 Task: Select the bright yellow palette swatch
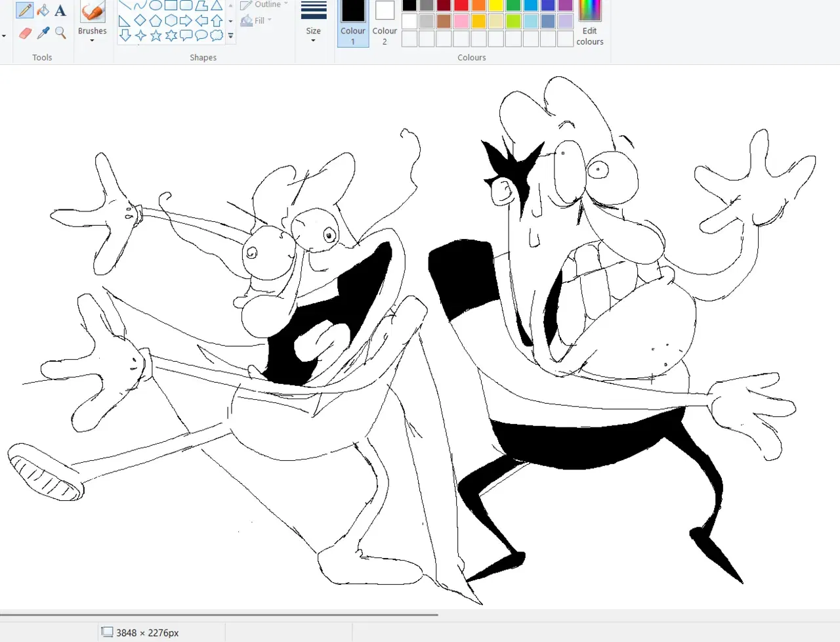click(496, 5)
